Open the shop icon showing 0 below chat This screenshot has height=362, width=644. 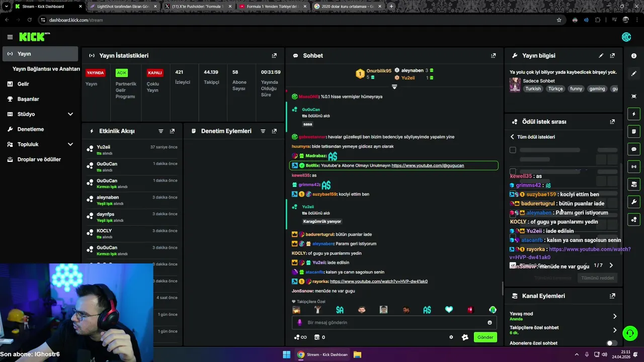[x=319, y=337]
